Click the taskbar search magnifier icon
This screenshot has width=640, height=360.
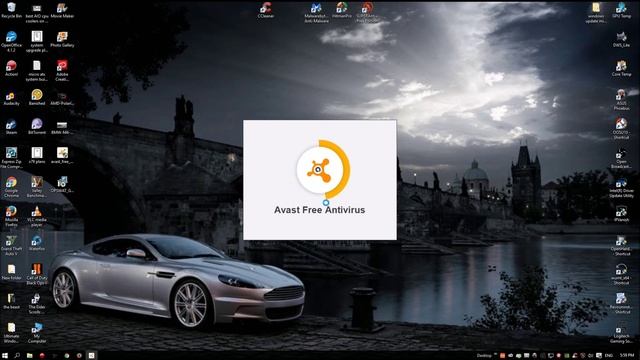(17, 356)
